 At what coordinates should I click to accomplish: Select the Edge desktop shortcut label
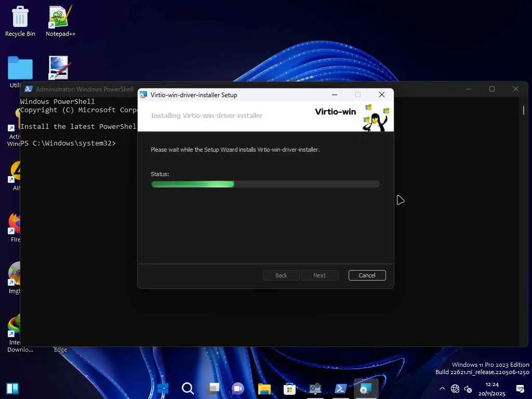click(60, 350)
